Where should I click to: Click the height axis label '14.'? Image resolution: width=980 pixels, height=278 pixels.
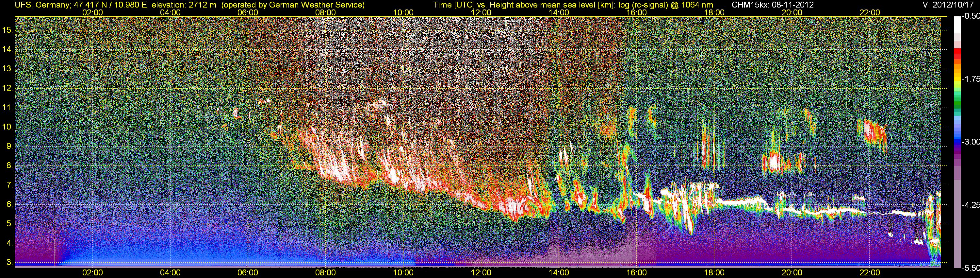tap(8, 49)
